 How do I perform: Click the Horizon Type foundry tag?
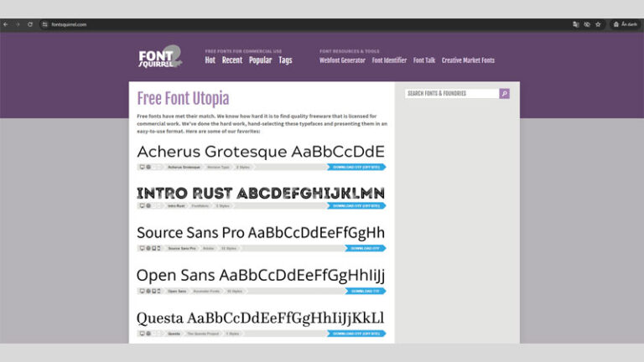(218, 167)
